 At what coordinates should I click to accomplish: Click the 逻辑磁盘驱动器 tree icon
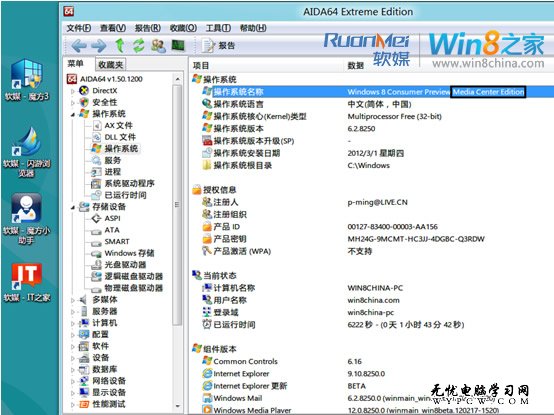point(96,276)
